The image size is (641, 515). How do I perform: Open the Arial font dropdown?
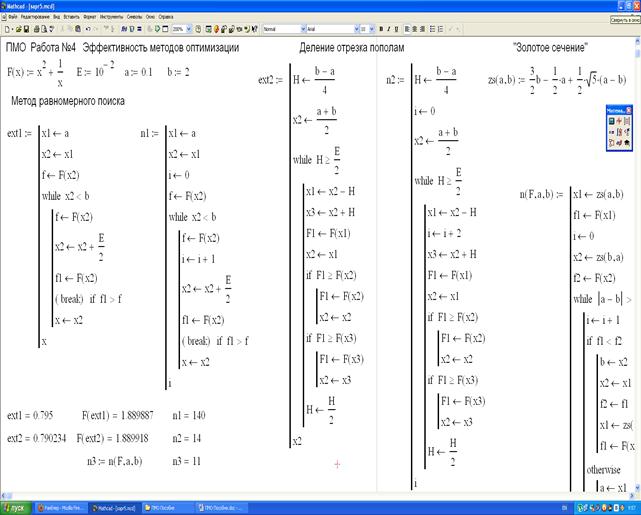coord(356,29)
